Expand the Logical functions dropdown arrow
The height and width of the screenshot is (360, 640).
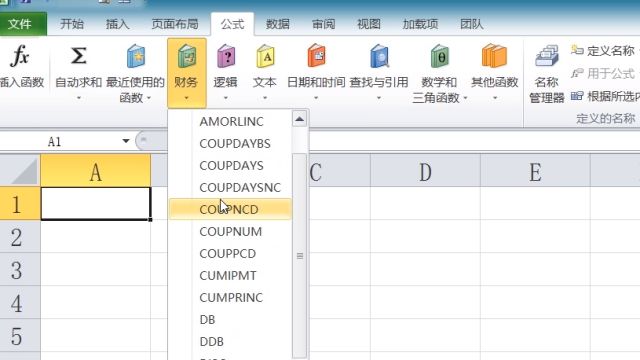(225, 98)
